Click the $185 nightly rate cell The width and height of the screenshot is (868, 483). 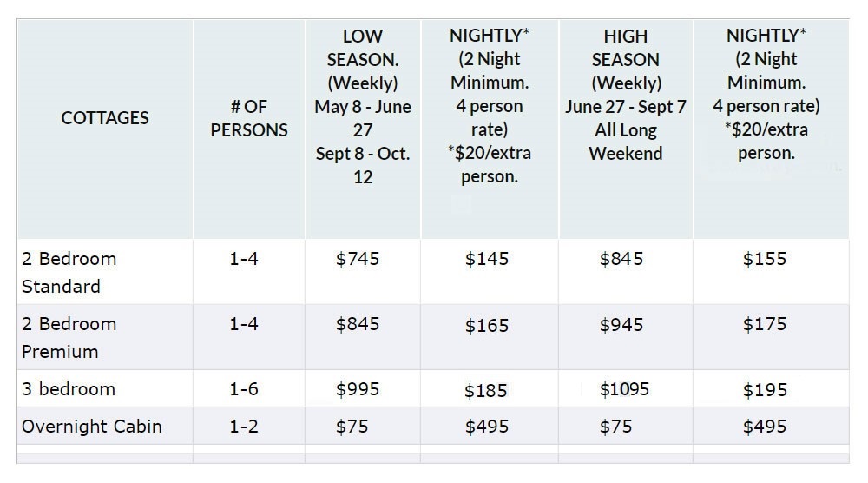tap(485, 391)
